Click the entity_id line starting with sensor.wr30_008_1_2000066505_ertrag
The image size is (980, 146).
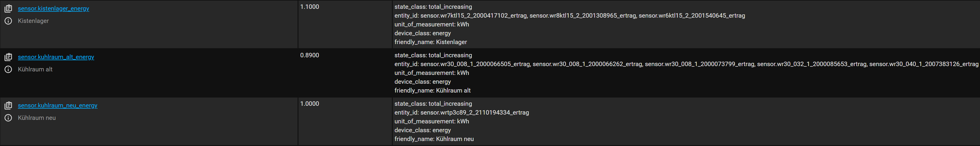[686, 64]
